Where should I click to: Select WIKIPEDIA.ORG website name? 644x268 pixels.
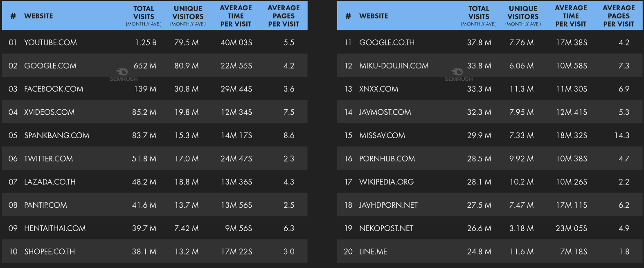point(386,182)
